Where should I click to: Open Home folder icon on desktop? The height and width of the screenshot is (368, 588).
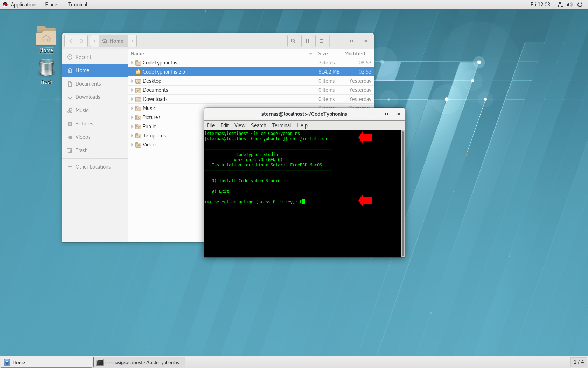46,39
